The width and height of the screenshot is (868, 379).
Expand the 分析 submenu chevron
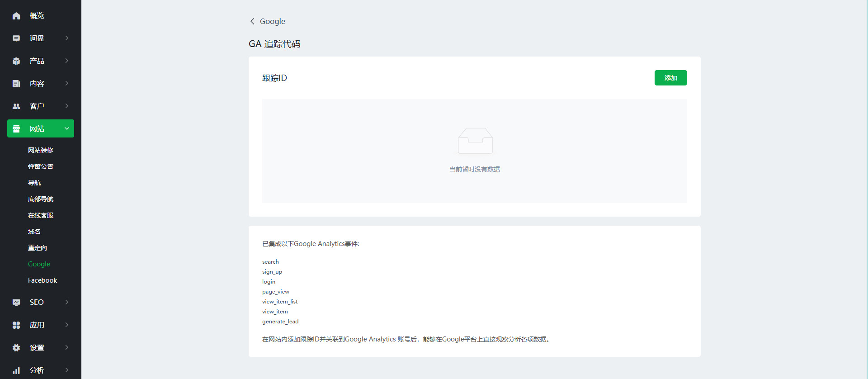point(67,370)
